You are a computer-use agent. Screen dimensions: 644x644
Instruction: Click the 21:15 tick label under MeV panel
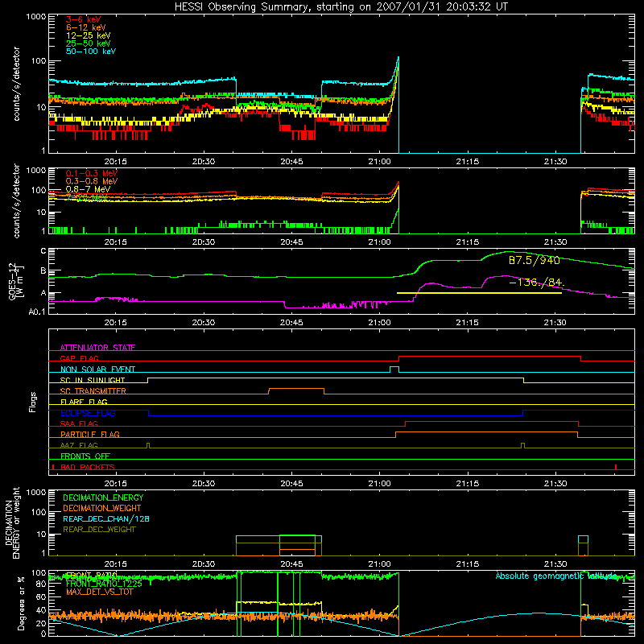468,242
